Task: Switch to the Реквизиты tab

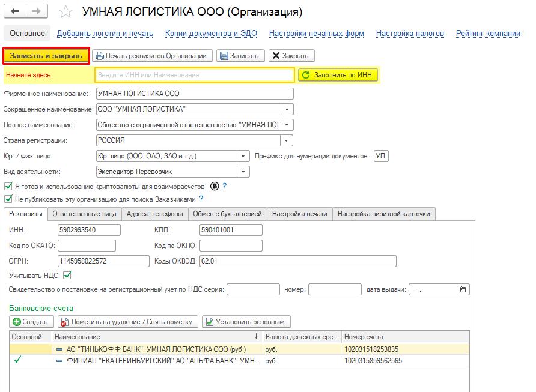Action: tap(26, 214)
